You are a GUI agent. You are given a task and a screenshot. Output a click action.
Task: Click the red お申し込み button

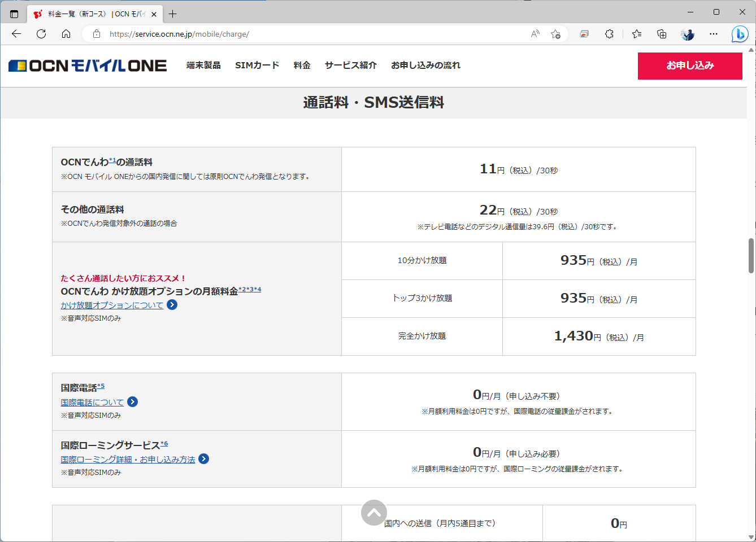coord(690,65)
